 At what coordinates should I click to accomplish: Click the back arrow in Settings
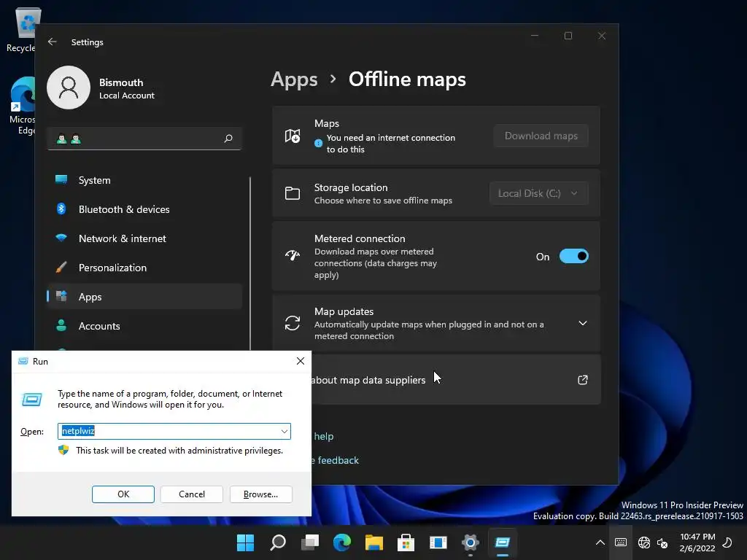tap(53, 42)
